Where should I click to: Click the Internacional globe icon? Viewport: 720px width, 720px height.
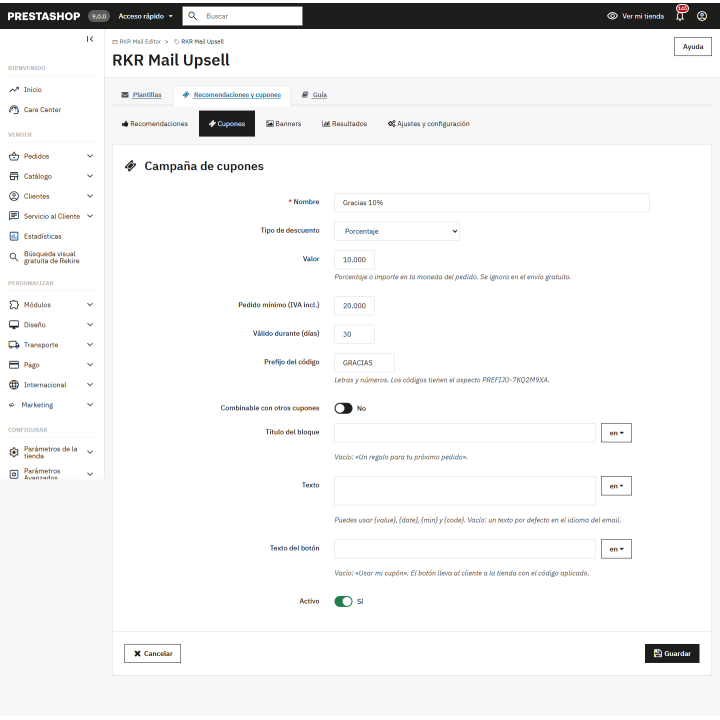point(14,385)
